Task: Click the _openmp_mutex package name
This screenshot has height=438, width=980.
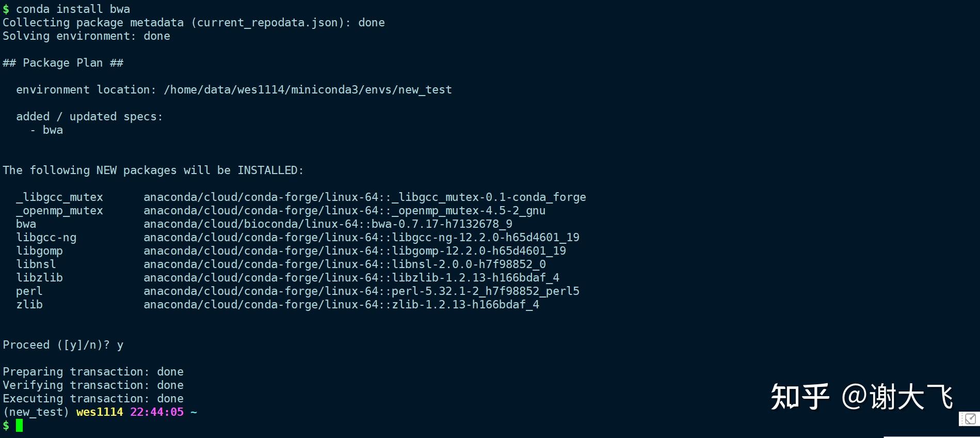Action: 59,211
